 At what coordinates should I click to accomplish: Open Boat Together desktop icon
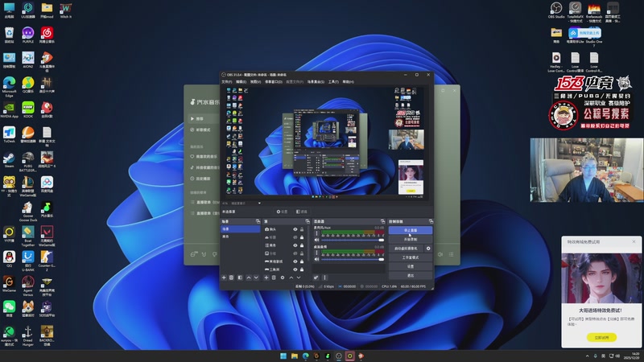click(28, 236)
